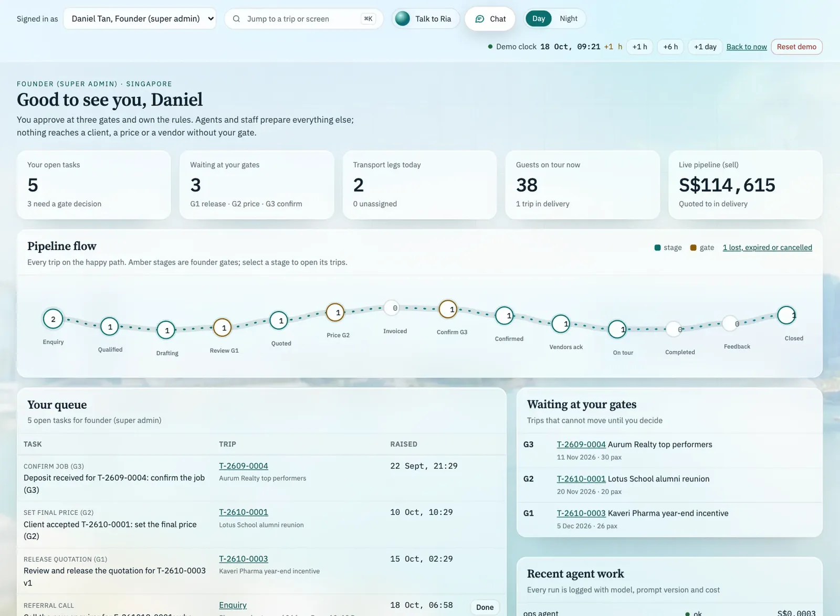Viewport: 840px width, 616px height.
Task: Click the search magnifier icon
Action: coord(236,19)
